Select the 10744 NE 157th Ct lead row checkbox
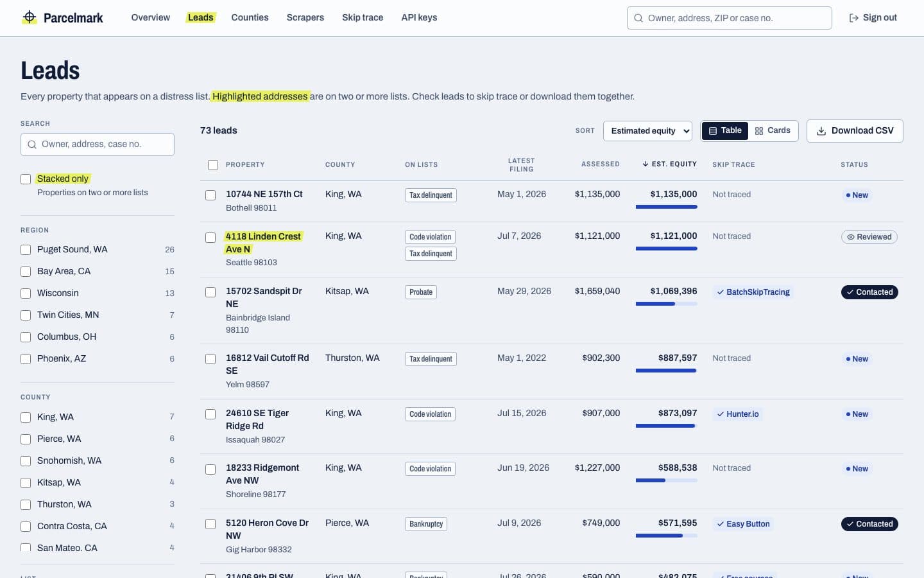The image size is (924, 578). [x=210, y=195]
